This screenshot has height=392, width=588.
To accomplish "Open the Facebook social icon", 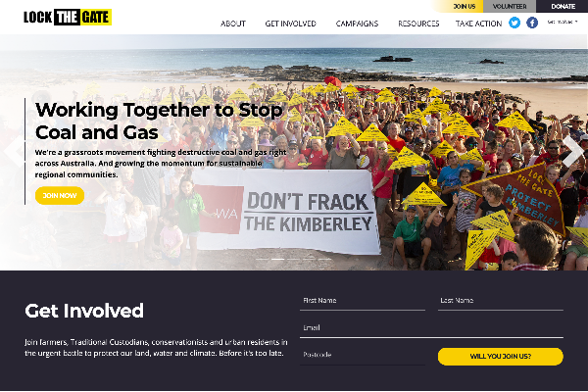I will [x=532, y=23].
